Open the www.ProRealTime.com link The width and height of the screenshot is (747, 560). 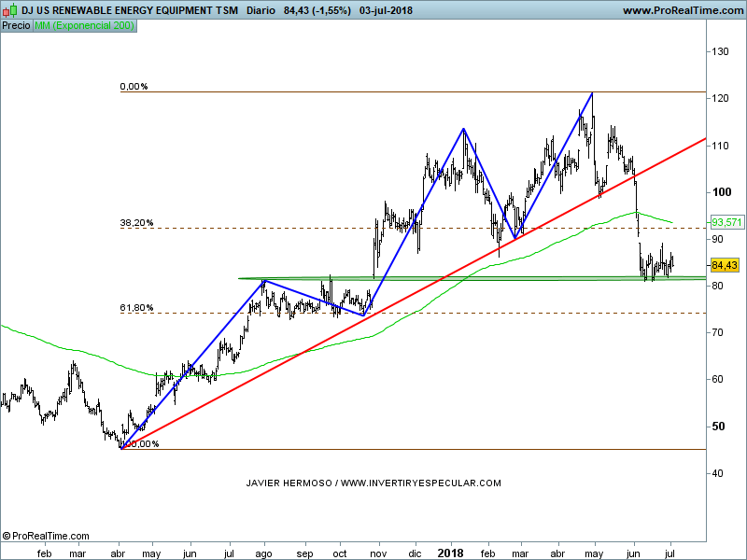pyautogui.click(x=681, y=10)
